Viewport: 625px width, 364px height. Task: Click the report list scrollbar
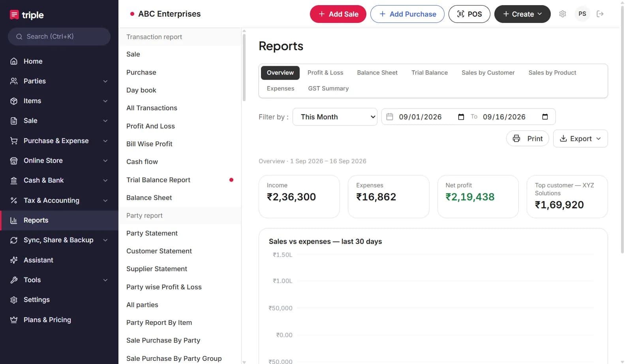point(244,67)
